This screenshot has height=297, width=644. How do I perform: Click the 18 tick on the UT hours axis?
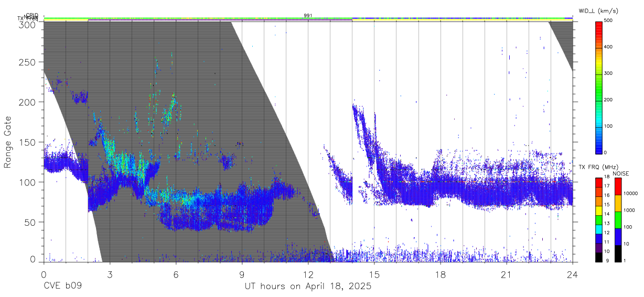click(440, 274)
